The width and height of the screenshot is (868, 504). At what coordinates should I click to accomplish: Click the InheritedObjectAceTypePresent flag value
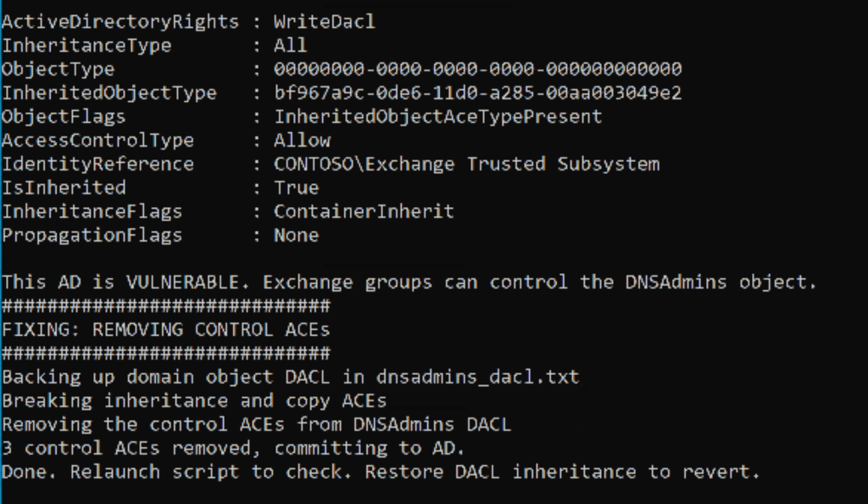tap(437, 117)
